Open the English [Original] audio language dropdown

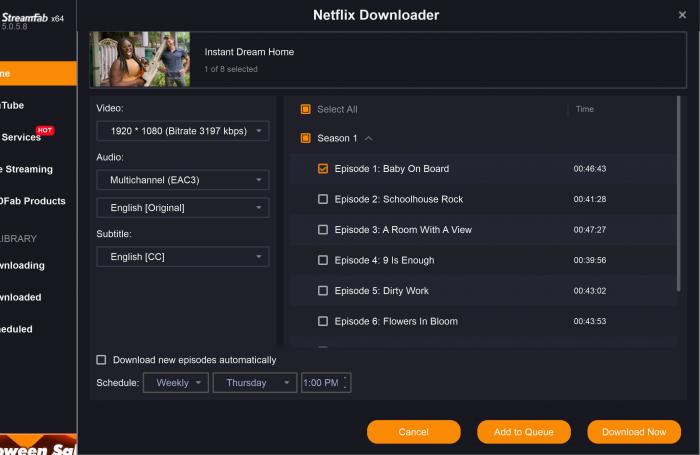(183, 208)
